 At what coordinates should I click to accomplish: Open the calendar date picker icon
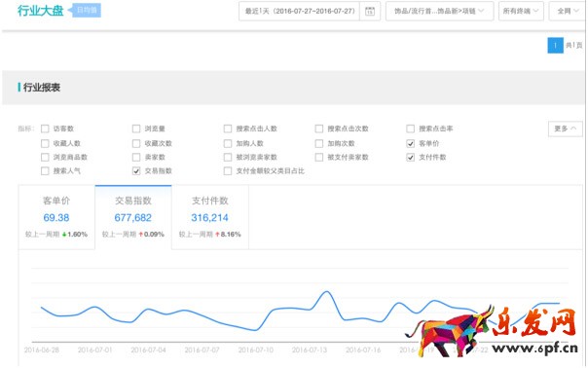pos(370,12)
